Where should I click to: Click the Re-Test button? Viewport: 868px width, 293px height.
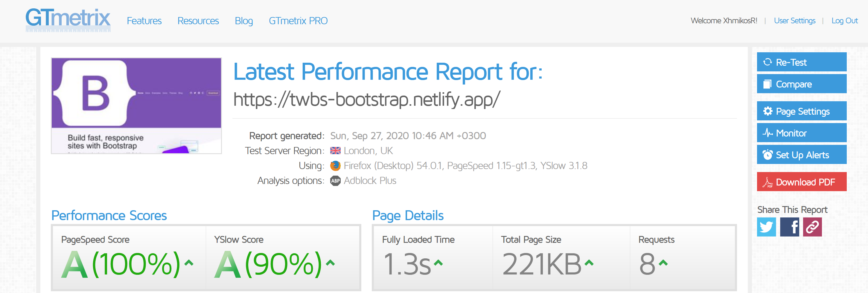pyautogui.click(x=801, y=62)
